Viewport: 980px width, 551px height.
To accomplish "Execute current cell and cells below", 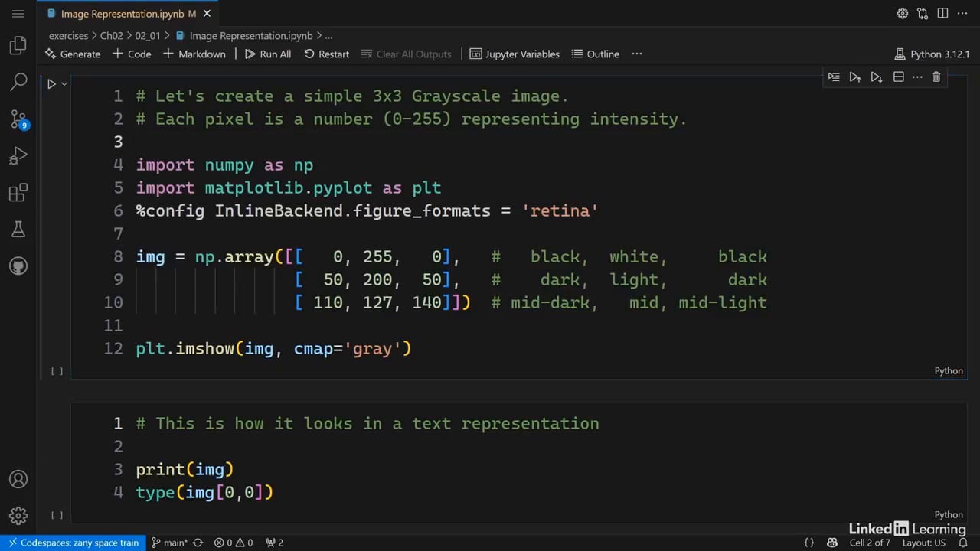I will [x=877, y=77].
